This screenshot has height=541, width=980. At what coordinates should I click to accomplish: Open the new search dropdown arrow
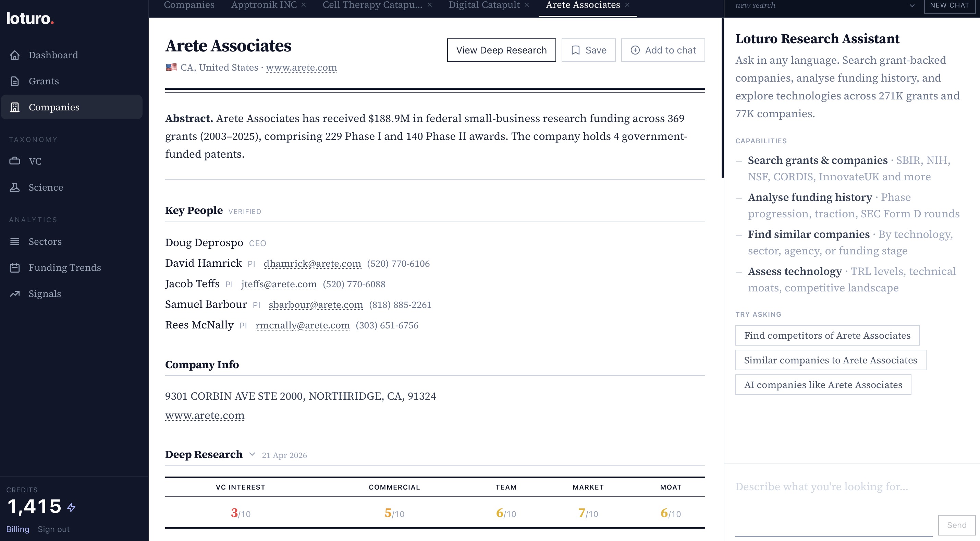pos(912,5)
